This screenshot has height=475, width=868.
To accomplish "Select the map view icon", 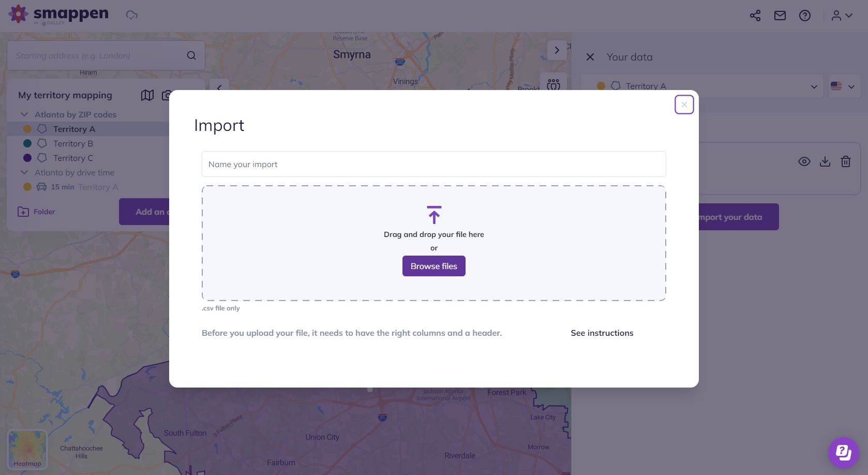I will click(147, 95).
